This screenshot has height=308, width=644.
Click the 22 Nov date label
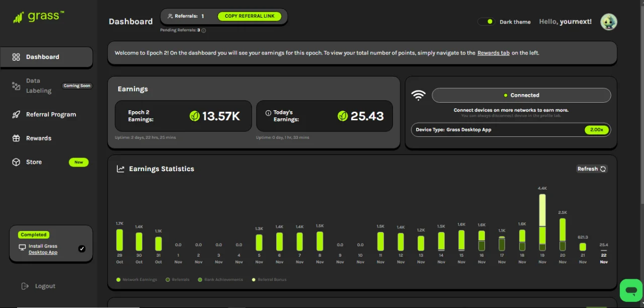coord(604,259)
